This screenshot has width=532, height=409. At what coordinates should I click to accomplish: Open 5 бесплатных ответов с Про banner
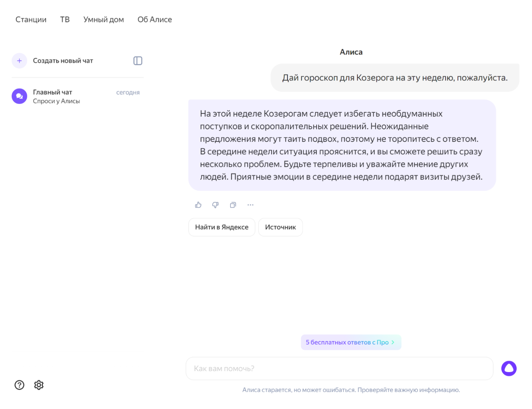[x=351, y=342]
